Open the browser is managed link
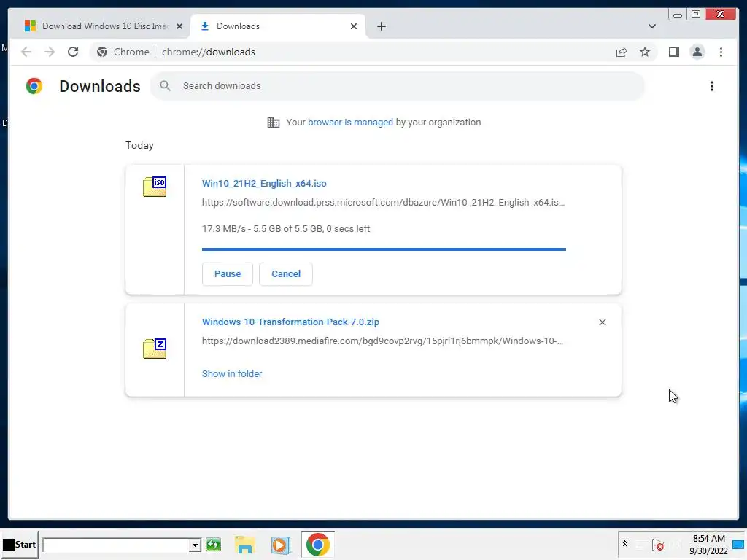The width and height of the screenshot is (747, 560). click(x=350, y=122)
